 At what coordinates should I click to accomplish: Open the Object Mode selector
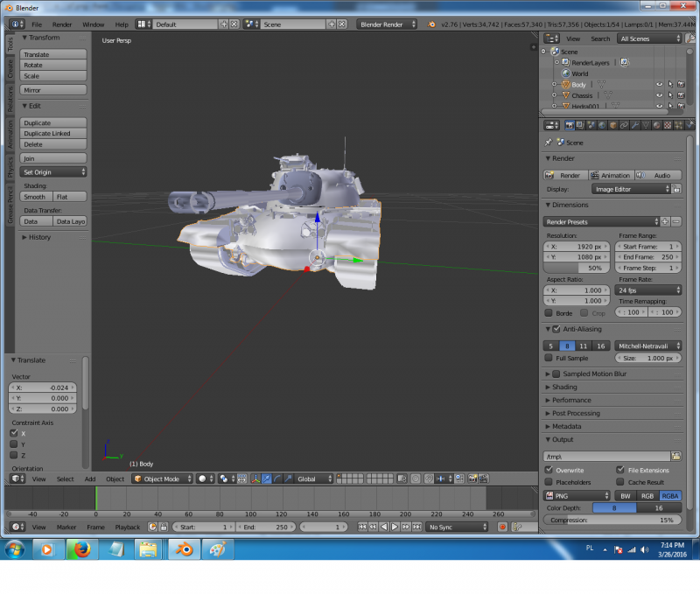tap(163, 479)
